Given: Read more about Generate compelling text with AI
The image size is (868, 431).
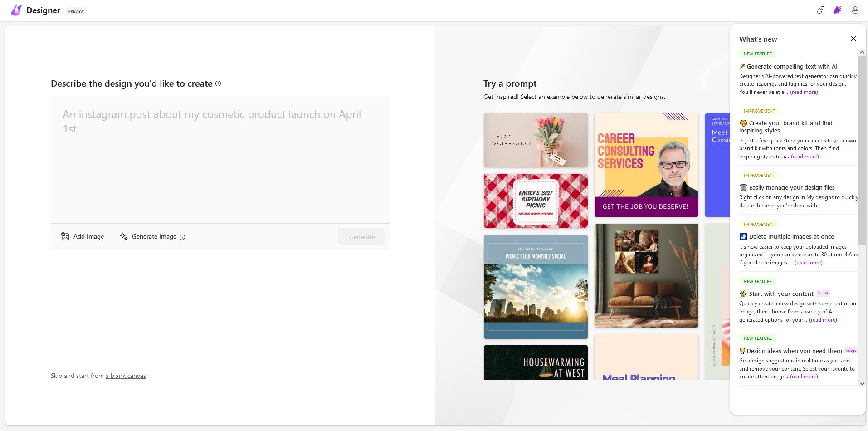Looking at the screenshot, I should pos(804,92).
